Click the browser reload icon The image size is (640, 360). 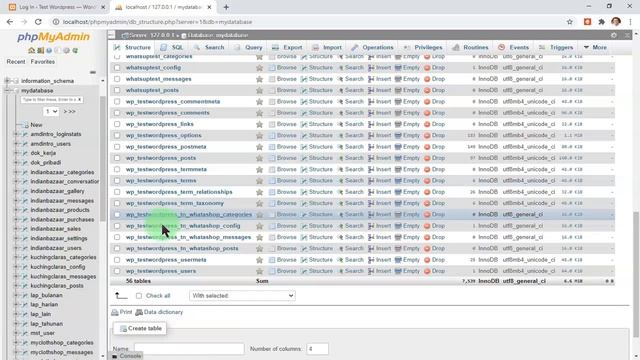tap(38, 22)
